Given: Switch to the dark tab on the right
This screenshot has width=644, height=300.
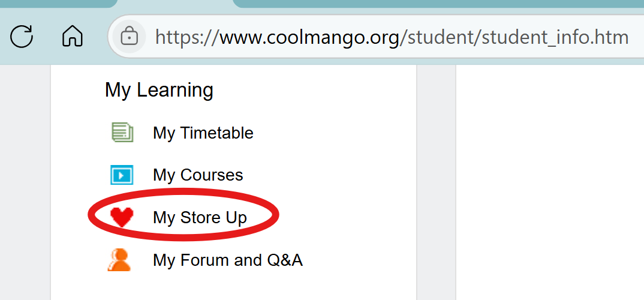Looking at the screenshot, I should click(x=438, y=4).
